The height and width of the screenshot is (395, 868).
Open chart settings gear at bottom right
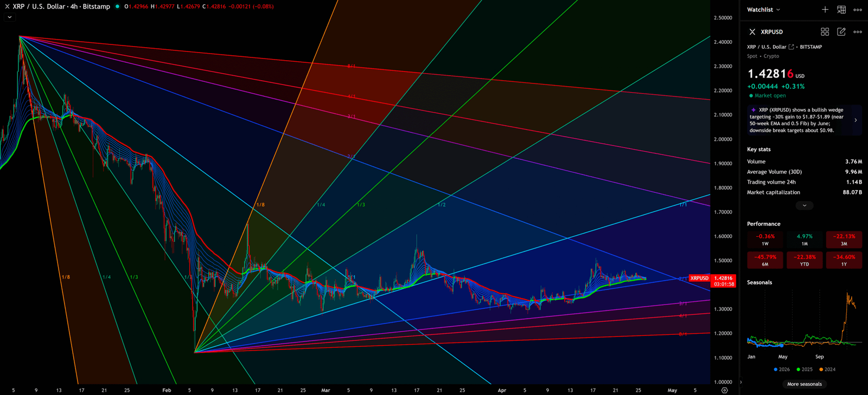point(724,390)
